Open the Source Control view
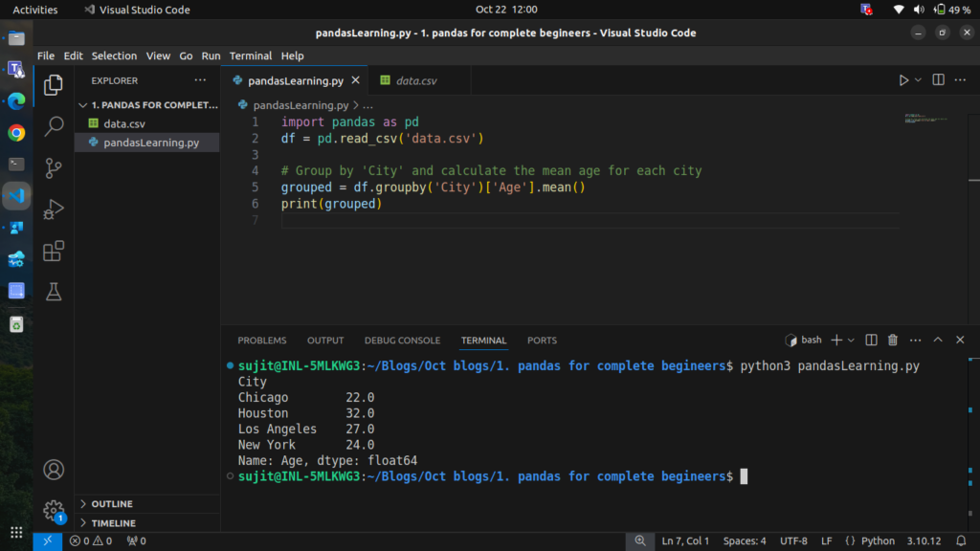This screenshot has height=551, width=980. pyautogui.click(x=54, y=167)
